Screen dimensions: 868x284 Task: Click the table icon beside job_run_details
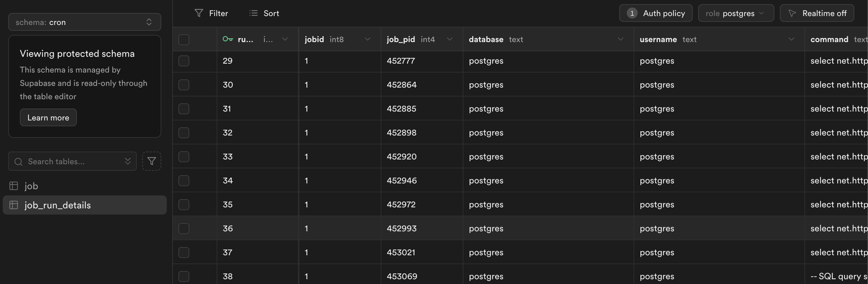pos(14,205)
